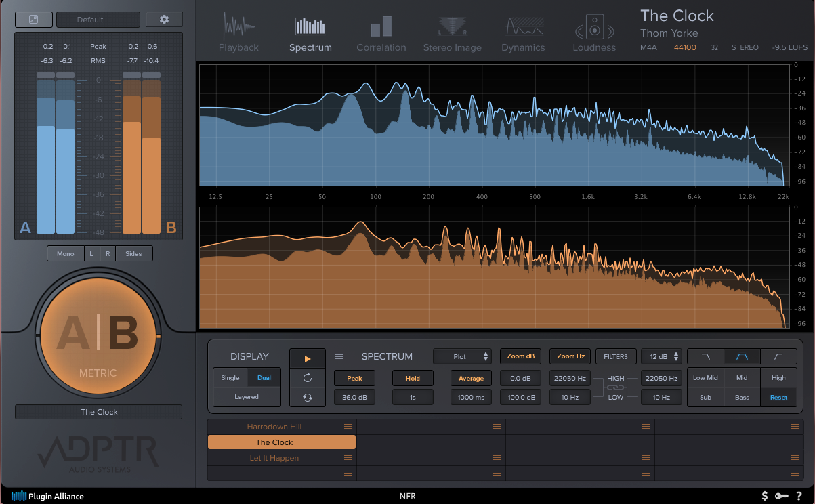Toggle the large A|B Metric button
Screen dimensions: 815x504
tap(98, 337)
